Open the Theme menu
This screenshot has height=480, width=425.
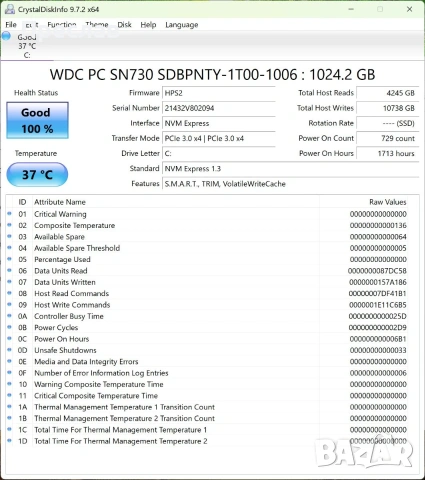click(97, 25)
